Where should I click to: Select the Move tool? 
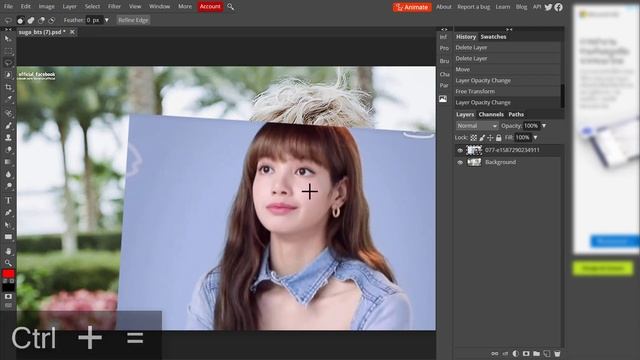8,39
